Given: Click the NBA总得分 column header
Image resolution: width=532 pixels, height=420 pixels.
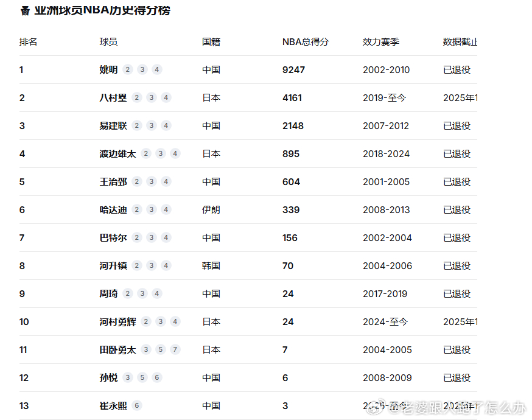Looking at the screenshot, I should (x=306, y=42).
